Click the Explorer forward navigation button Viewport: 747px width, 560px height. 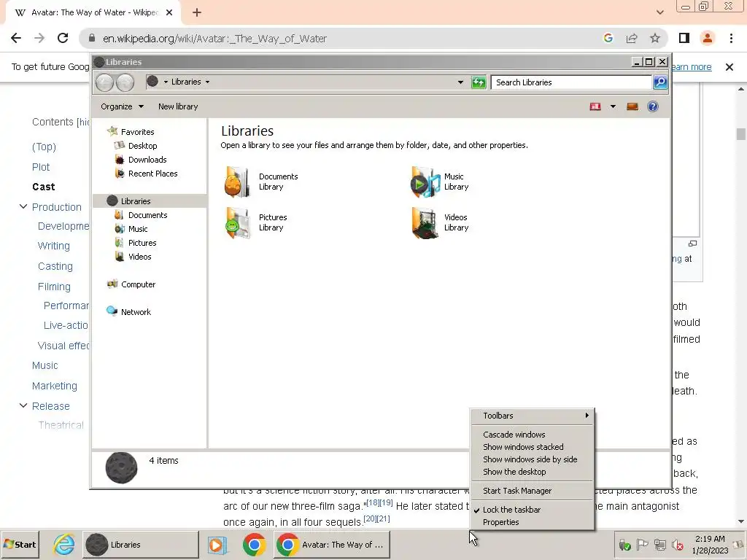(125, 82)
